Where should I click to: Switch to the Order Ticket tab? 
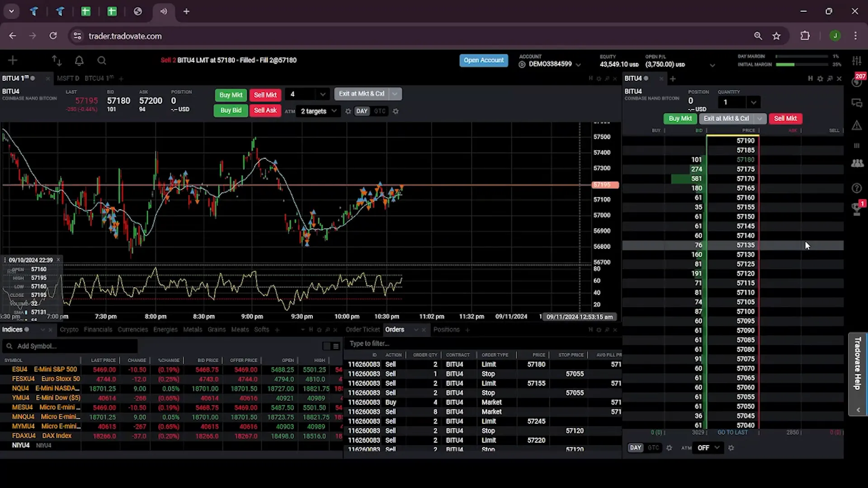click(x=363, y=330)
